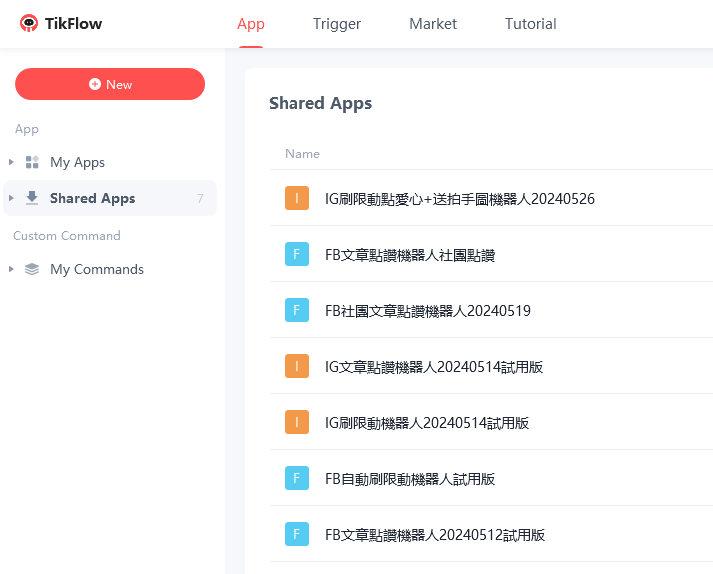Click blue F icon for FB社團文章點讚機器人20240519
The height and width of the screenshot is (574, 713).
coord(297,310)
